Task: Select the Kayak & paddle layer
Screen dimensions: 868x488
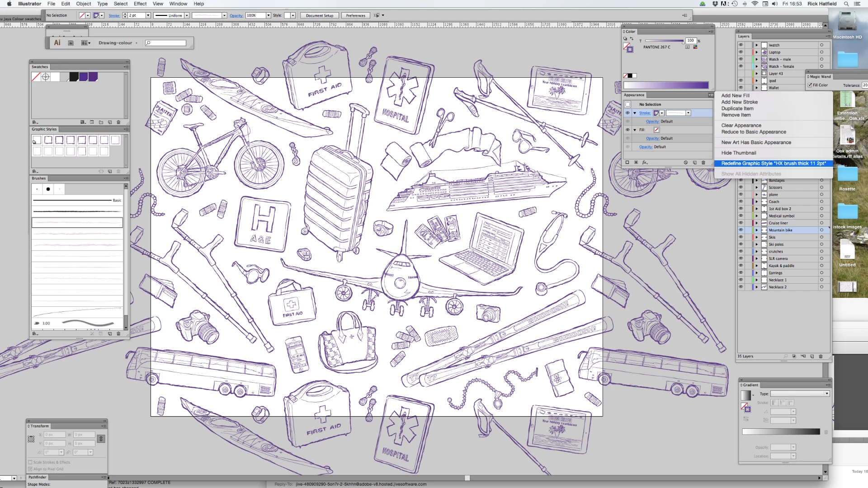Action: [782, 266]
